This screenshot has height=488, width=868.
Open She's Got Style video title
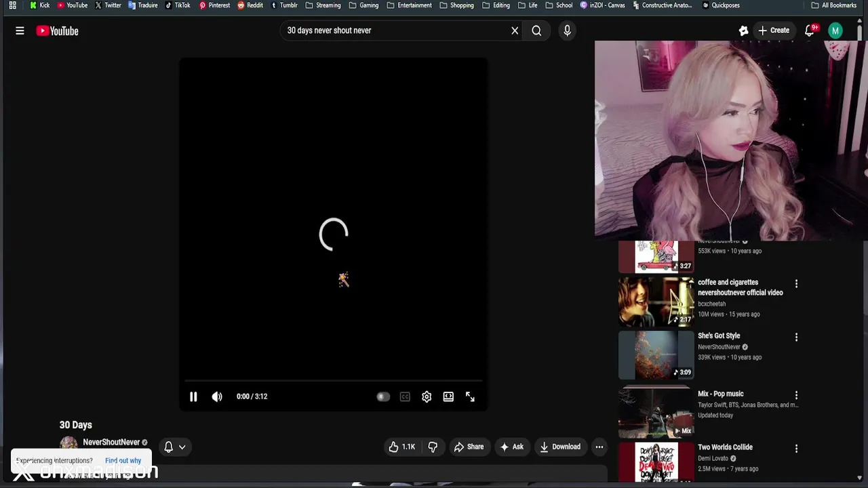(x=719, y=335)
